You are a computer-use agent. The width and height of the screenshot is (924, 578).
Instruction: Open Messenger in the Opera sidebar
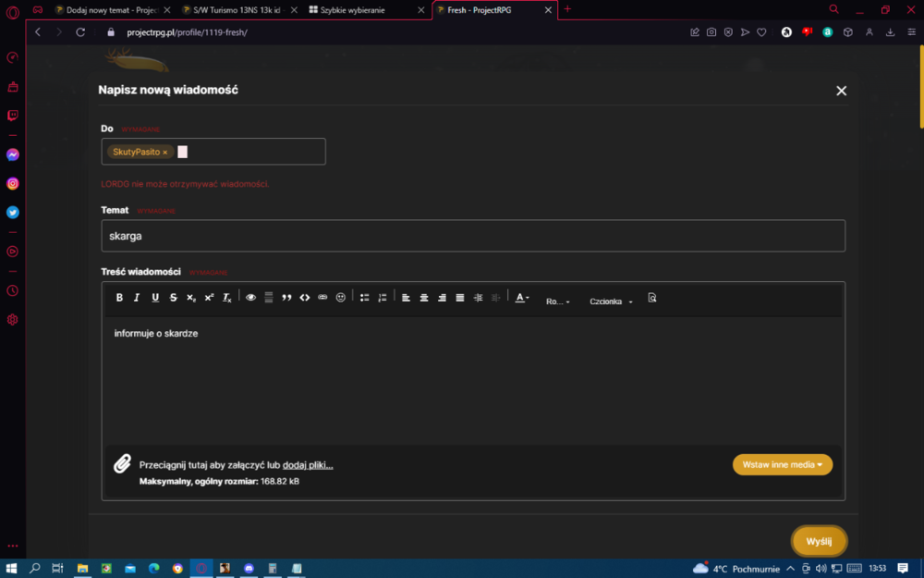[12, 155]
